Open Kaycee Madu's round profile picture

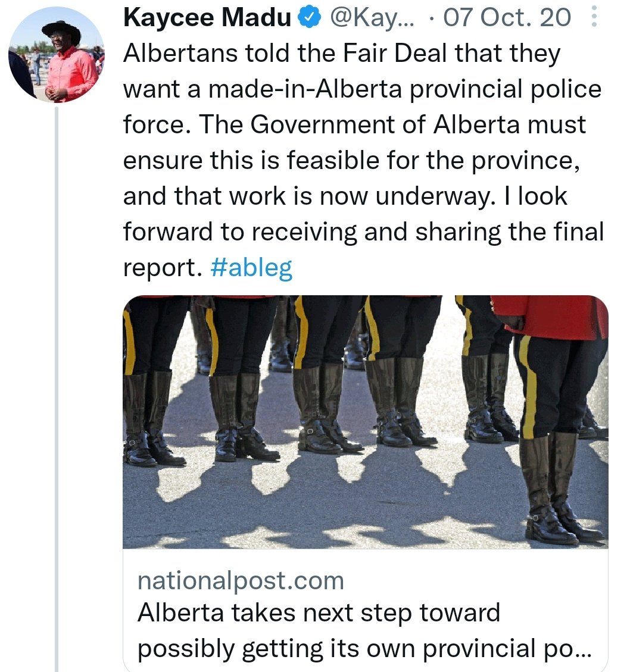point(57,55)
